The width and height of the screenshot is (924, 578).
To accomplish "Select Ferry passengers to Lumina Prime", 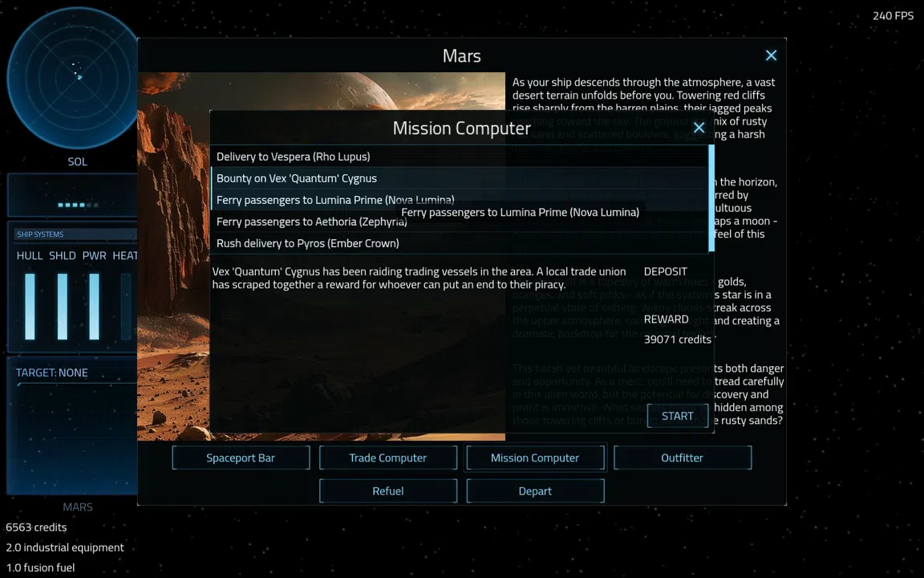I will (459, 200).
